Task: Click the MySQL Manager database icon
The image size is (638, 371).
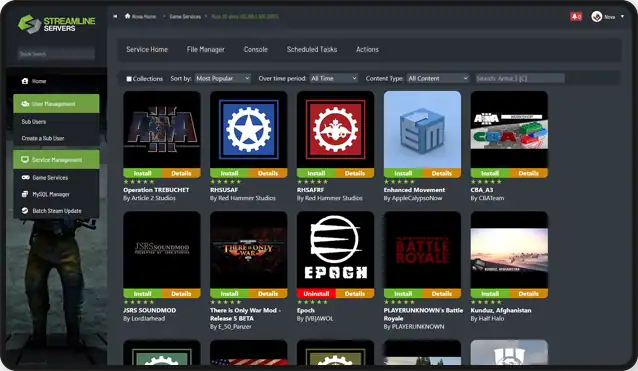Action: pyautogui.click(x=25, y=194)
